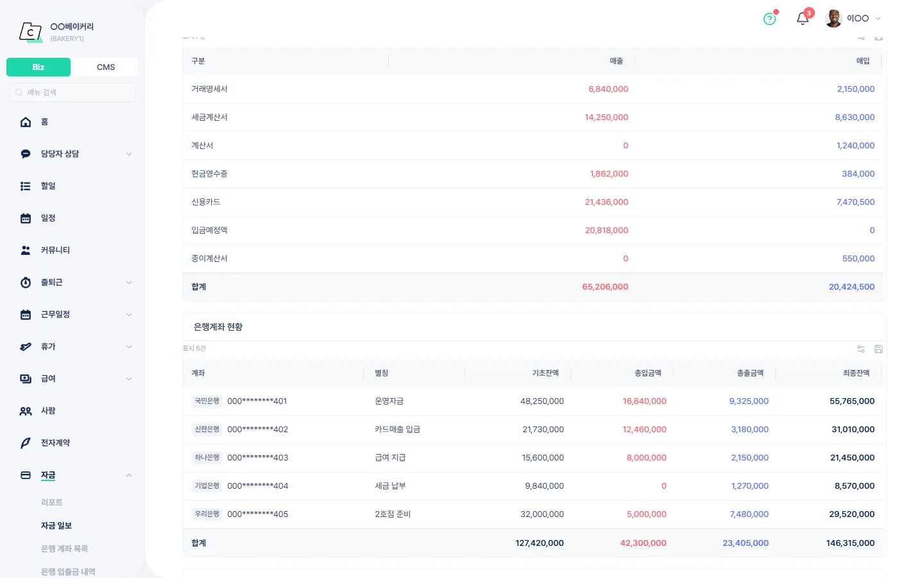Expand the 근무일정 menu chevron
Screen dimensions: 924x578
129,315
